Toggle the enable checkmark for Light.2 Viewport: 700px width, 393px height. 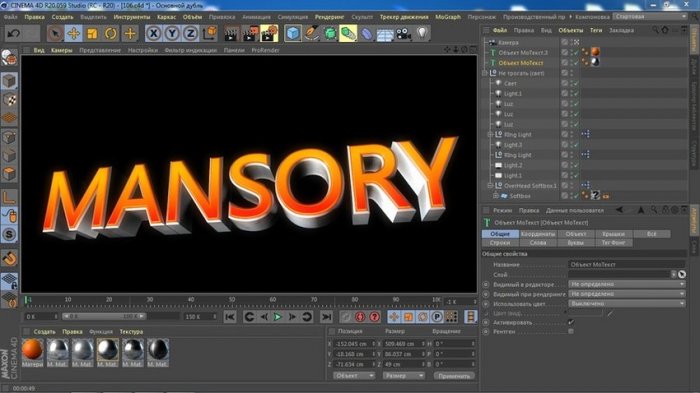tap(576, 166)
